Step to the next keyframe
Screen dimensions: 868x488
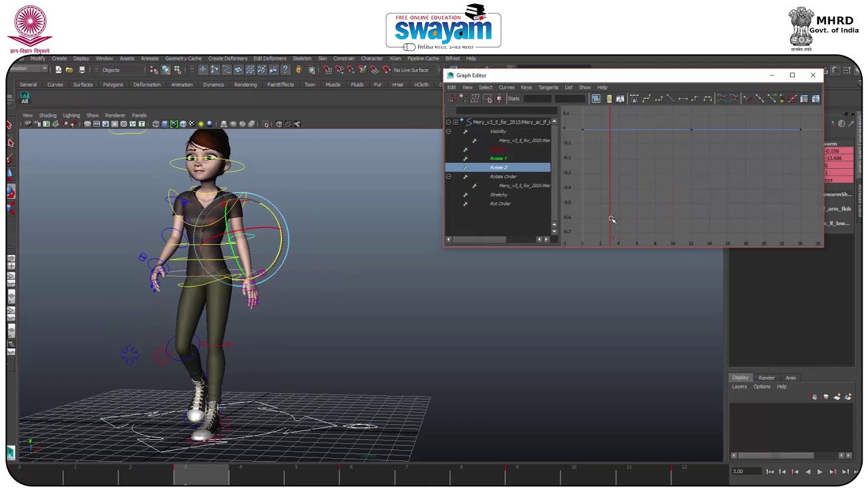833,472
